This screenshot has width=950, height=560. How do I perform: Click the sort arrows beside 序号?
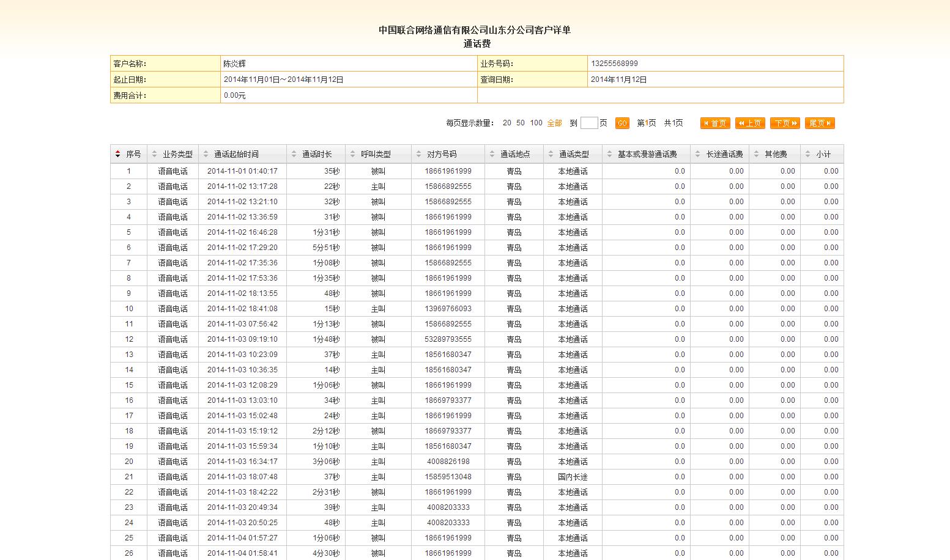coord(117,155)
